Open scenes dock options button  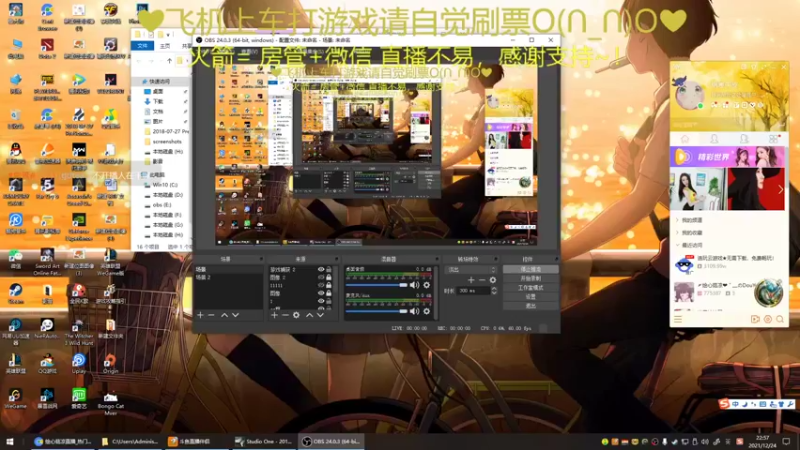pos(261,259)
